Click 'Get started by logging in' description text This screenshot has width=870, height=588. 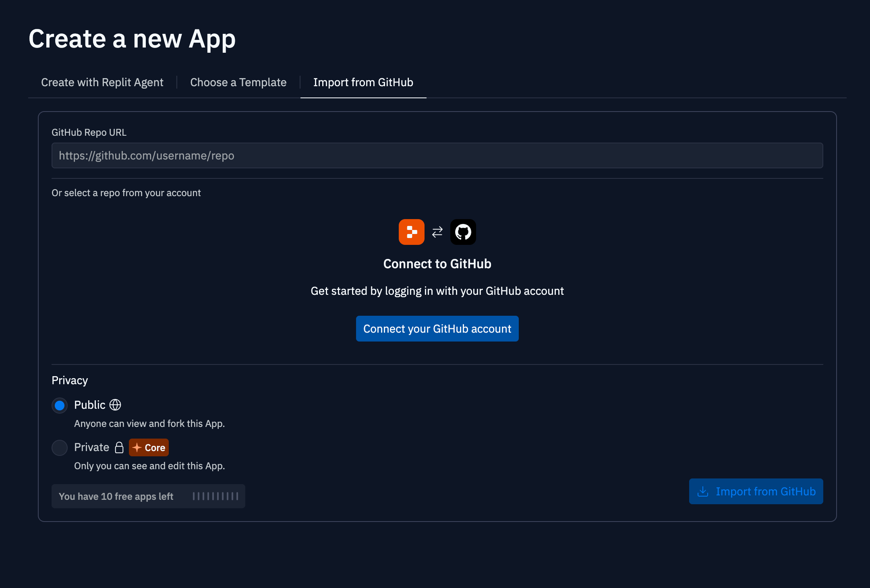point(437,291)
